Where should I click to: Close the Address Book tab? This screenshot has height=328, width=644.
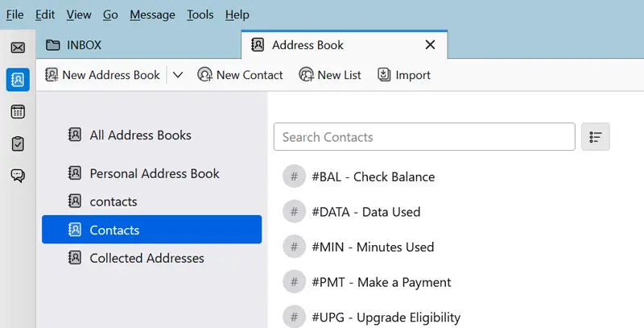[x=430, y=45]
